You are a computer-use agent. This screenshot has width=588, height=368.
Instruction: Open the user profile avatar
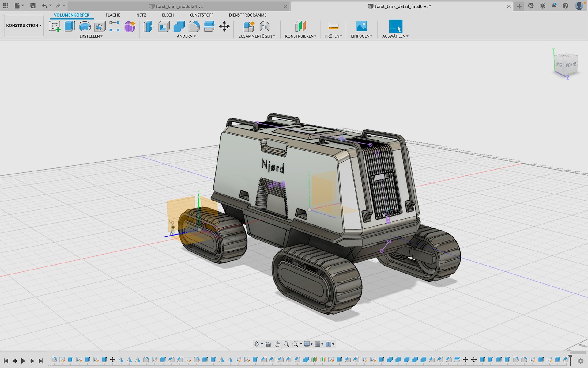pos(579,6)
